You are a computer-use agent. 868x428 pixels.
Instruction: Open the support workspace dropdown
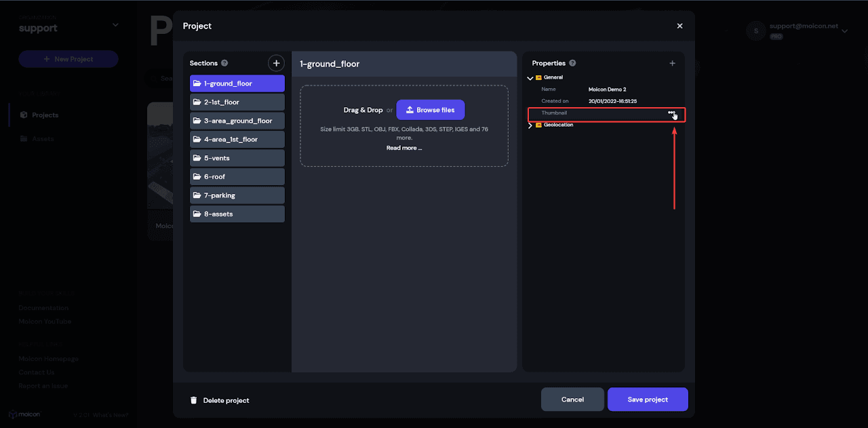pyautogui.click(x=115, y=25)
